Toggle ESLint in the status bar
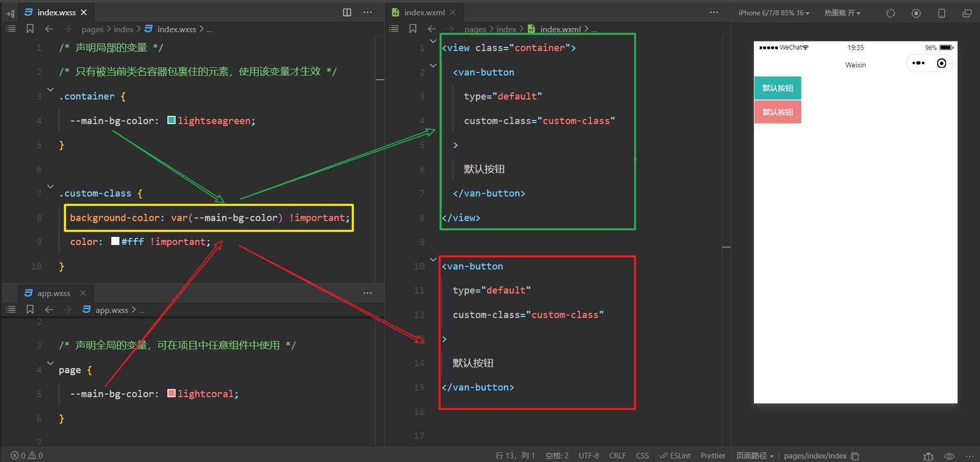 pos(675,456)
